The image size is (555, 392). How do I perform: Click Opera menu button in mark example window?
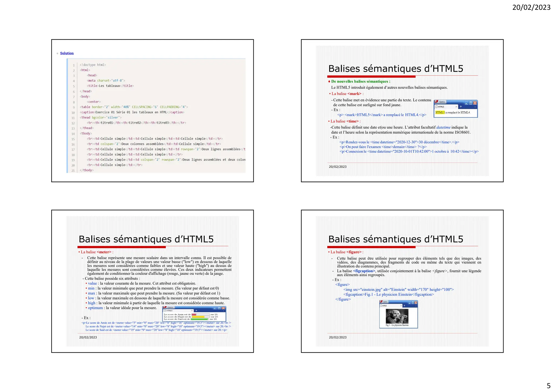point(440,102)
